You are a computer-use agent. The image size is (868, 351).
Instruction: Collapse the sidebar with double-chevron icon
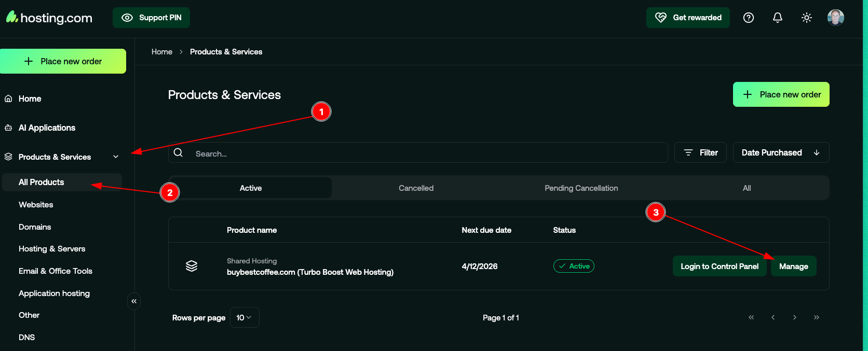[x=134, y=301]
